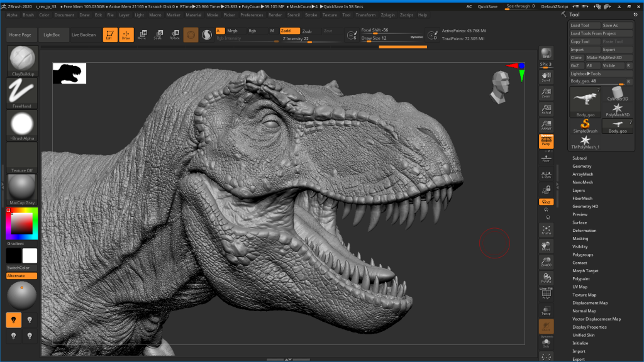
Task: Activate the Rotate transform tool in top toolbar
Action: [175, 35]
